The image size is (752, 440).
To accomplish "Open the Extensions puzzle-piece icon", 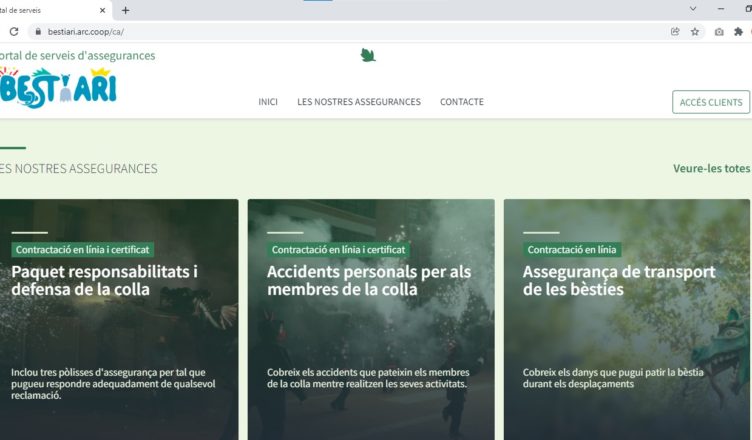I will 739,32.
